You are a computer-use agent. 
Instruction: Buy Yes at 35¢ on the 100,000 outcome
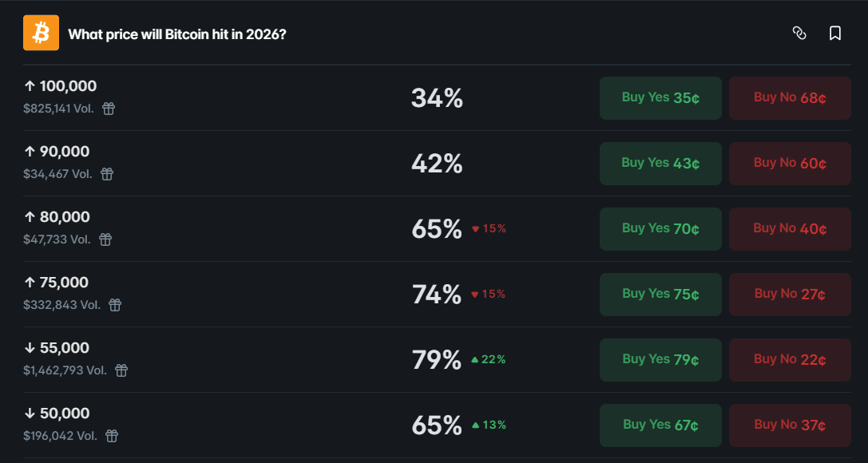tap(660, 97)
